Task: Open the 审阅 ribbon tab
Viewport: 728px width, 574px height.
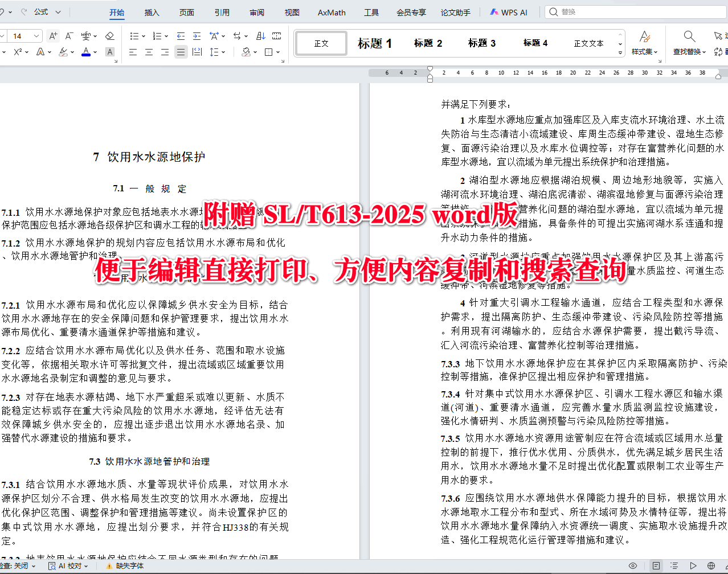Action: point(256,12)
